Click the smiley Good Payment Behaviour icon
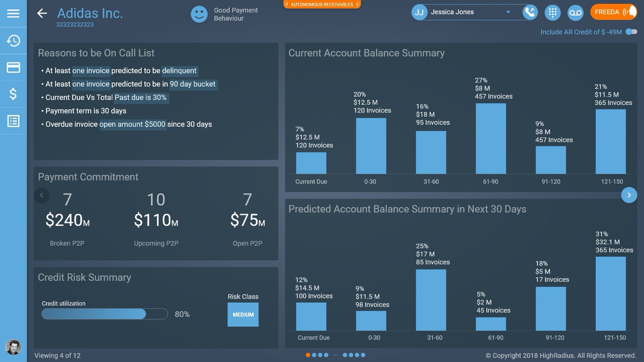 199,14
